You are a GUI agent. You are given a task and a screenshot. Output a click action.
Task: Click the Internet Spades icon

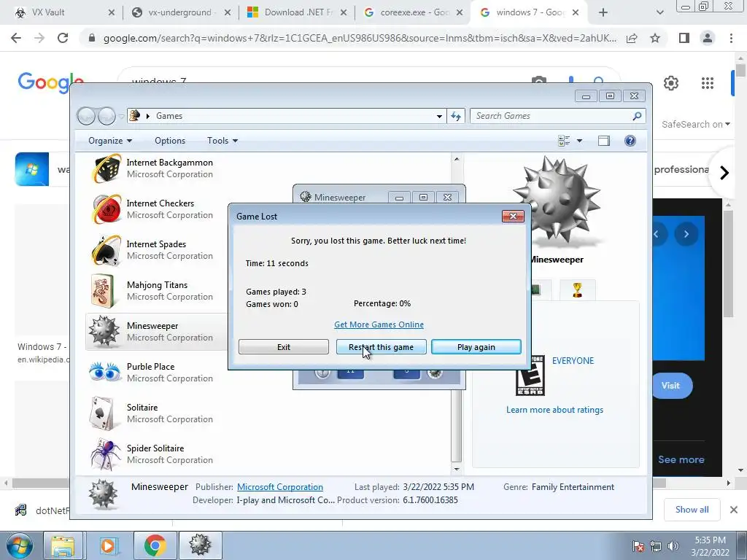click(x=107, y=250)
